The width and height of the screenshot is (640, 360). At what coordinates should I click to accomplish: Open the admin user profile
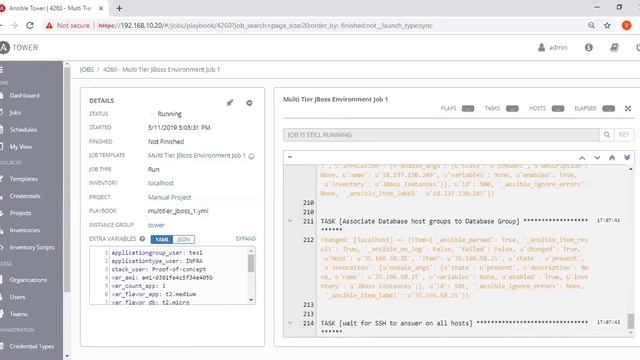(553, 47)
